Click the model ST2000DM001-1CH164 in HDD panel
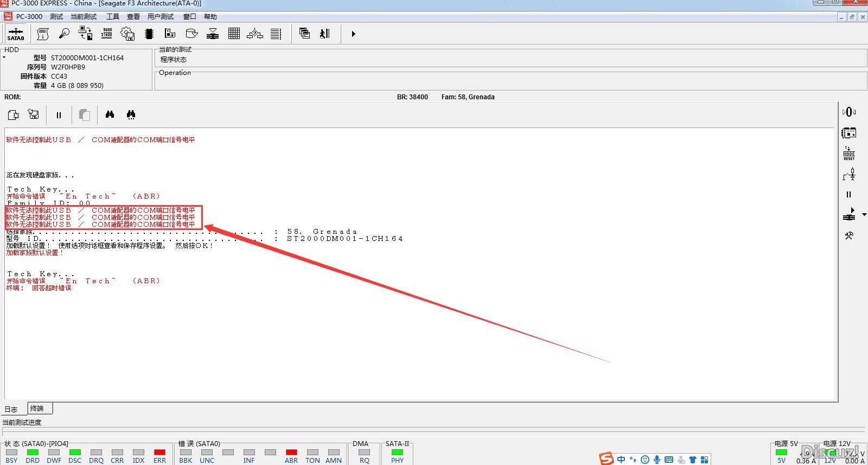Screen dimensions: 868x465 (x=87, y=58)
